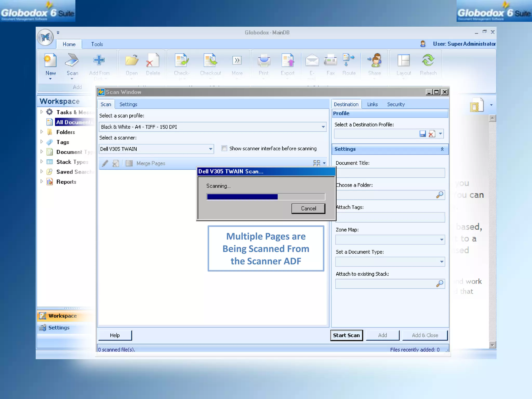This screenshot has height=399, width=532.
Task: Switch to the Home ribbon tab
Action: coord(69,44)
